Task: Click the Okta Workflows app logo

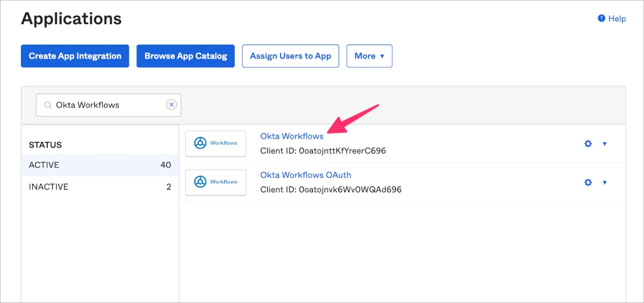Action: pyautogui.click(x=215, y=143)
